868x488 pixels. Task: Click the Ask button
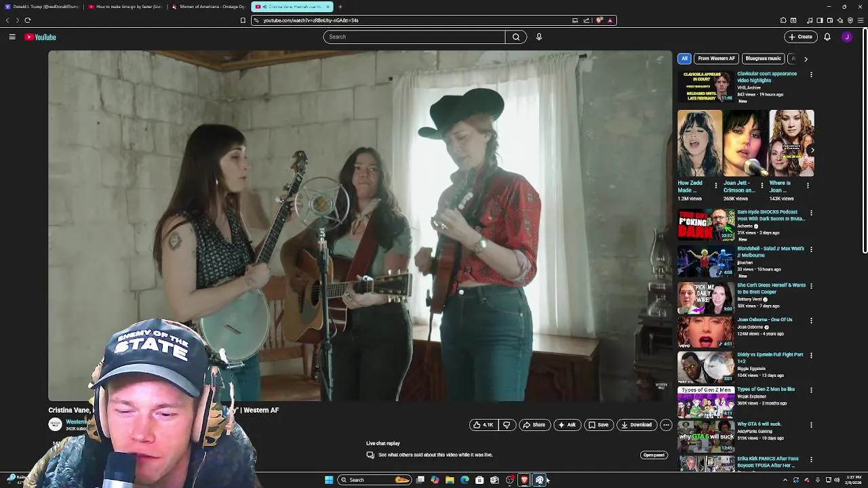pos(567,425)
